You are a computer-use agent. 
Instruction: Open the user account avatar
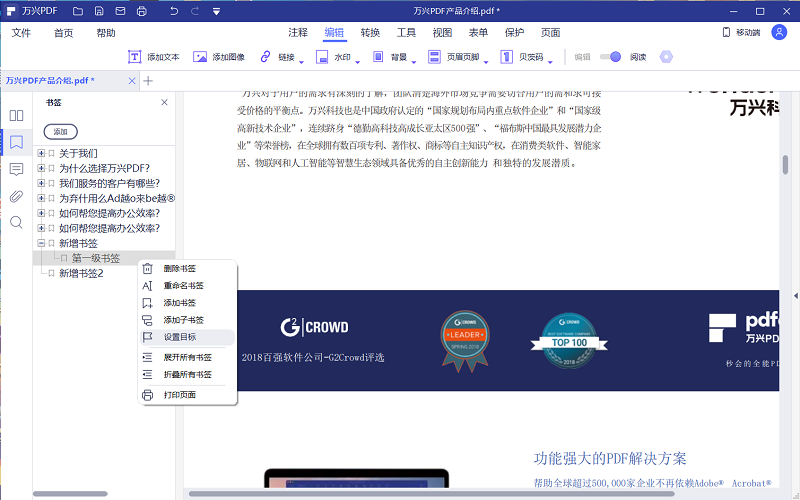click(x=779, y=32)
